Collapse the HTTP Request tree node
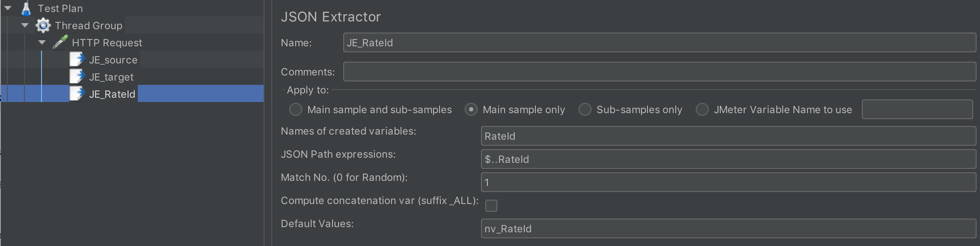 point(42,42)
